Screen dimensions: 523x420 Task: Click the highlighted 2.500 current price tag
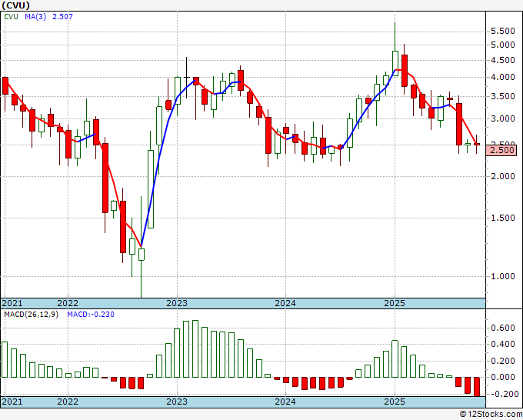[501, 150]
